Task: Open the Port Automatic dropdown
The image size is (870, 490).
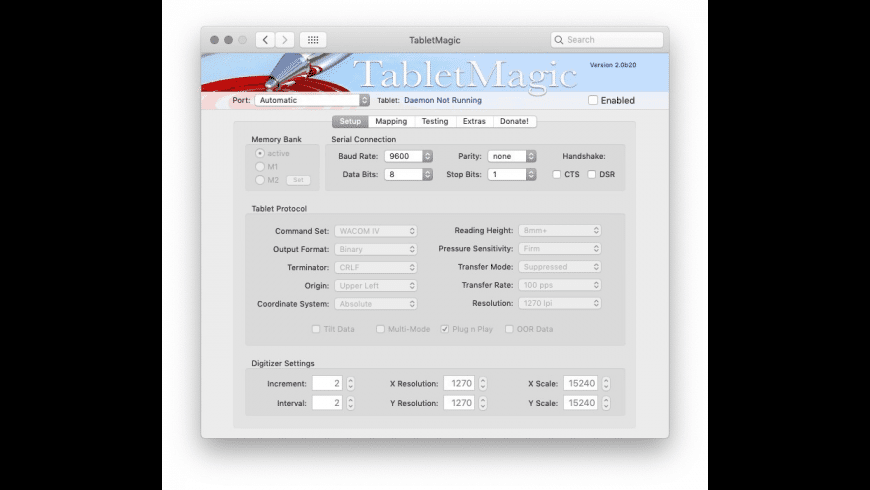Action: point(312,100)
